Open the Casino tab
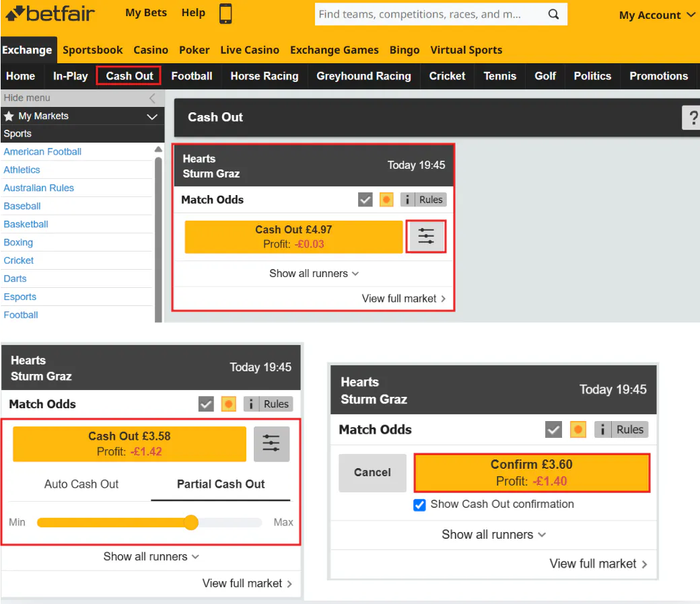The width and height of the screenshot is (700, 604). (151, 50)
